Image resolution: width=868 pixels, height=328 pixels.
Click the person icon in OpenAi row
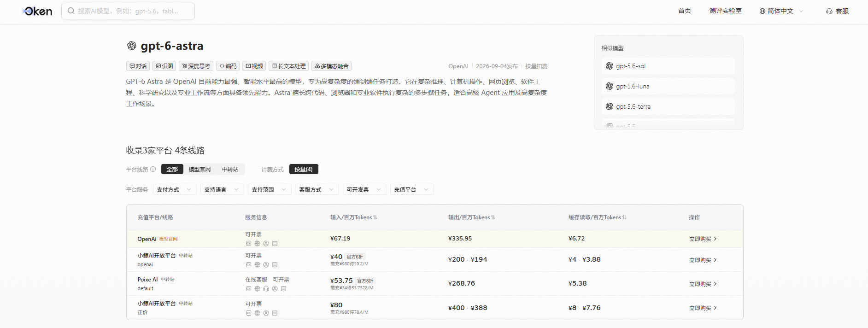pyautogui.click(x=266, y=244)
